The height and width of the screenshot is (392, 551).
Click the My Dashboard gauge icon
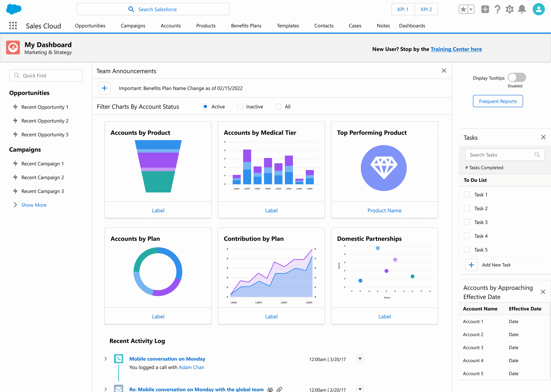[13, 48]
